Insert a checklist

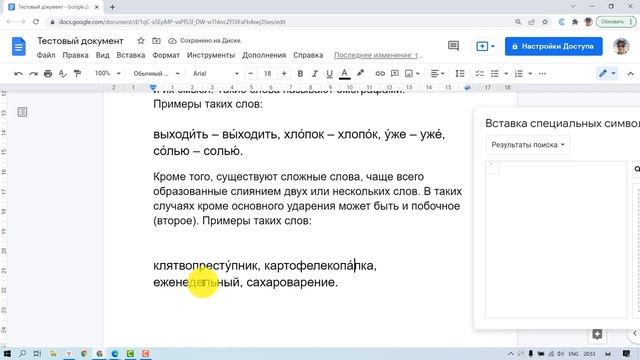tap(480, 73)
